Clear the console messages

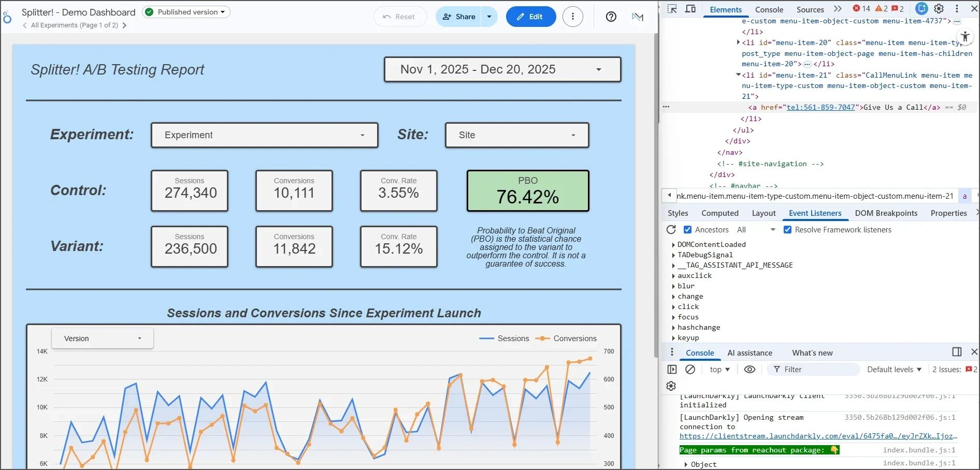click(690, 369)
